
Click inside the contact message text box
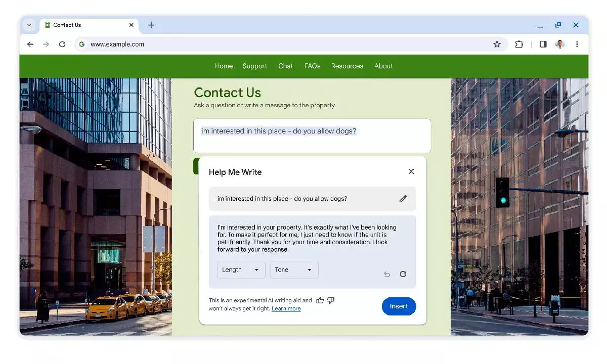pyautogui.click(x=312, y=135)
